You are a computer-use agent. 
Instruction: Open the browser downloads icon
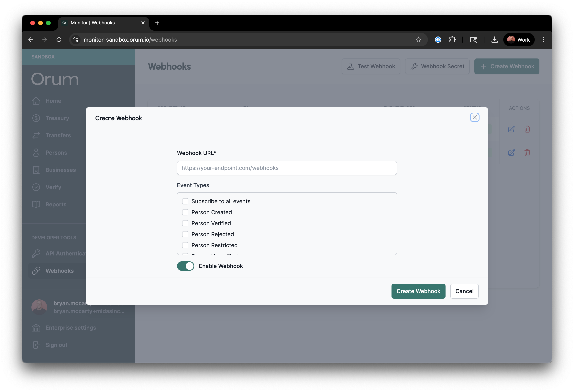(494, 40)
